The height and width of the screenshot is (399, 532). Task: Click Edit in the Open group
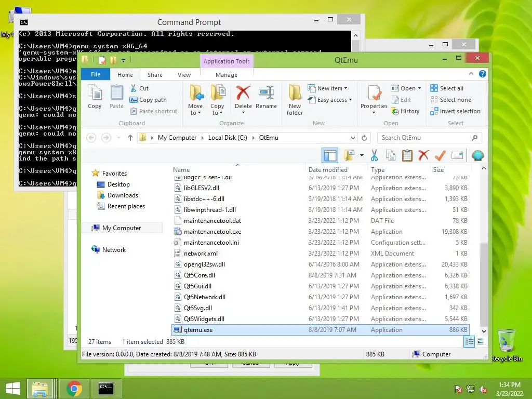pyautogui.click(x=401, y=100)
